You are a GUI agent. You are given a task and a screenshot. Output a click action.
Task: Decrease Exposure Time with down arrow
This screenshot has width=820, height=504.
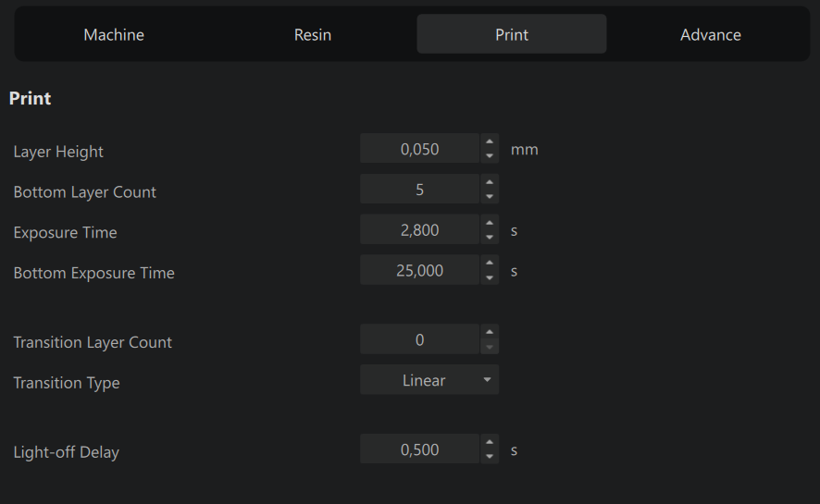coord(490,237)
